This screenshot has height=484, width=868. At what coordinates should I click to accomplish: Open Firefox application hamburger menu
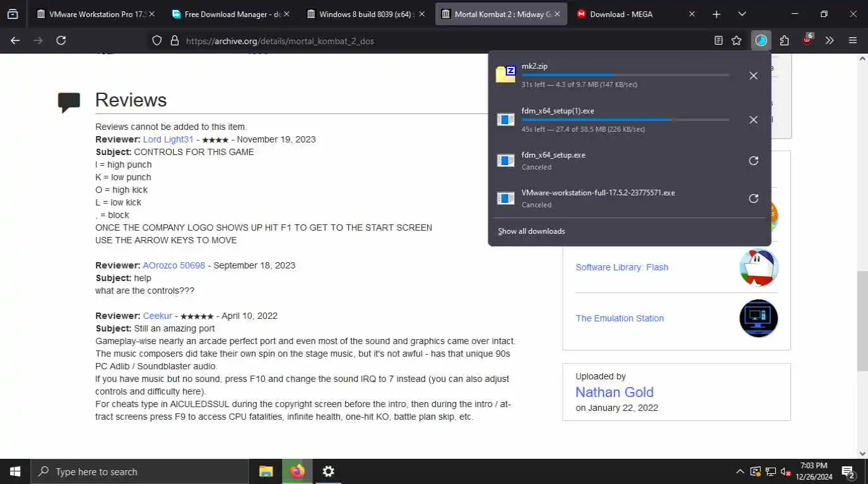(853, 40)
